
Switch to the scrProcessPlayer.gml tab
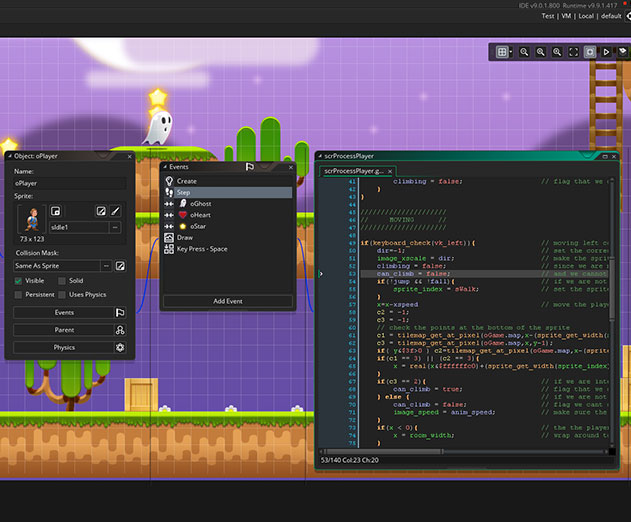pyautogui.click(x=353, y=171)
